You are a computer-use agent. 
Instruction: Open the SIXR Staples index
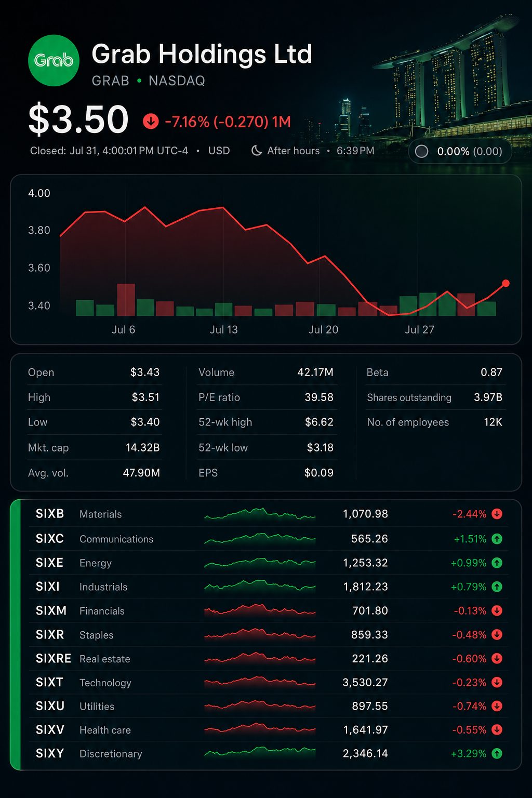click(x=269, y=634)
